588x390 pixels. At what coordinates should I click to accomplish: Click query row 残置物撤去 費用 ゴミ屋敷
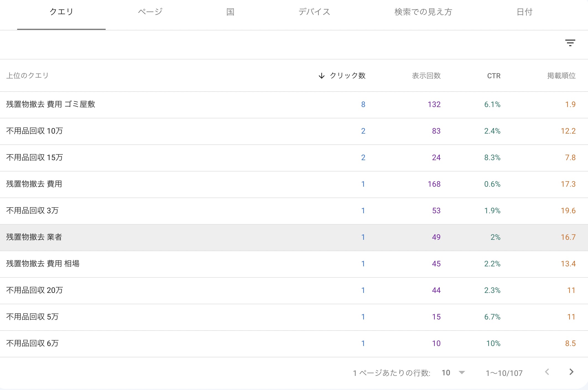51,104
